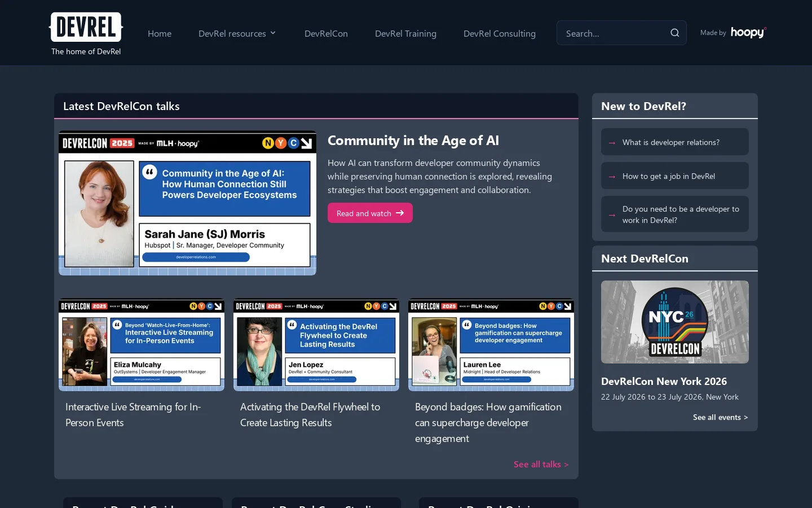The width and height of the screenshot is (812, 508).
Task: Open DevRelCon nav item
Action: (x=326, y=33)
